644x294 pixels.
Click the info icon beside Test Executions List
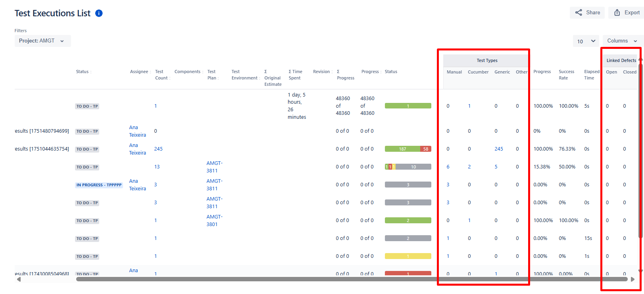coord(99,13)
